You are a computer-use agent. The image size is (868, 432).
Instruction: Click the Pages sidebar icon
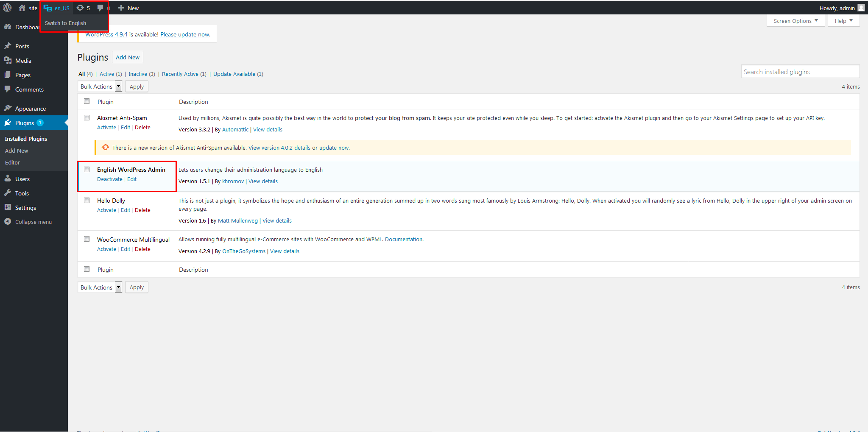click(x=8, y=75)
